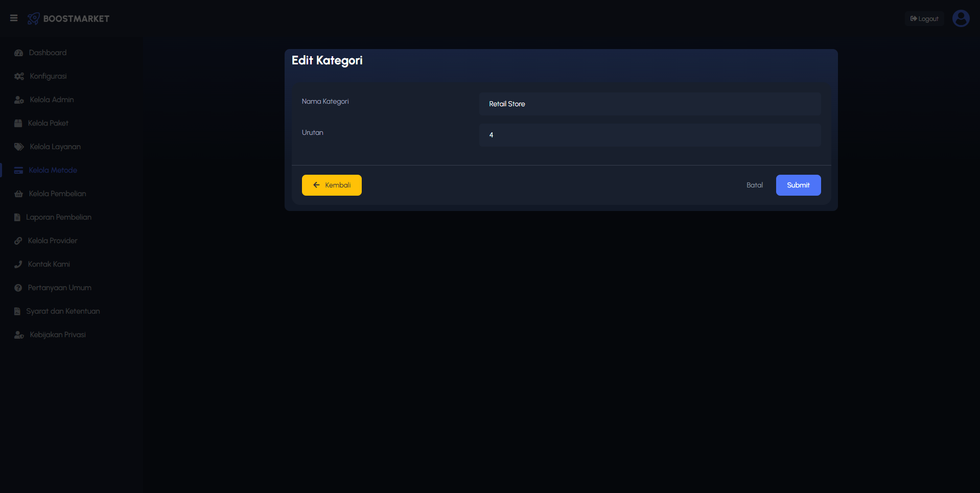Click the Kontak Kami phone icon
Viewport: 980px width, 493px height.
18,264
